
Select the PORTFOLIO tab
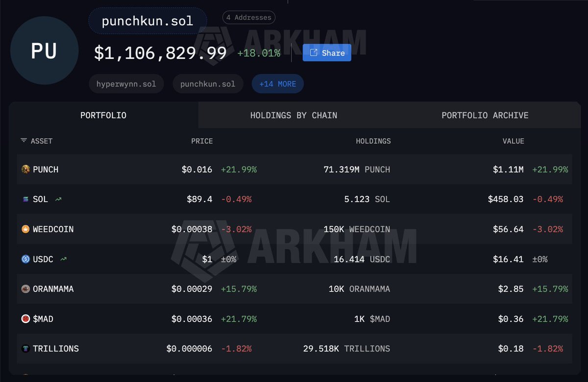coord(103,116)
